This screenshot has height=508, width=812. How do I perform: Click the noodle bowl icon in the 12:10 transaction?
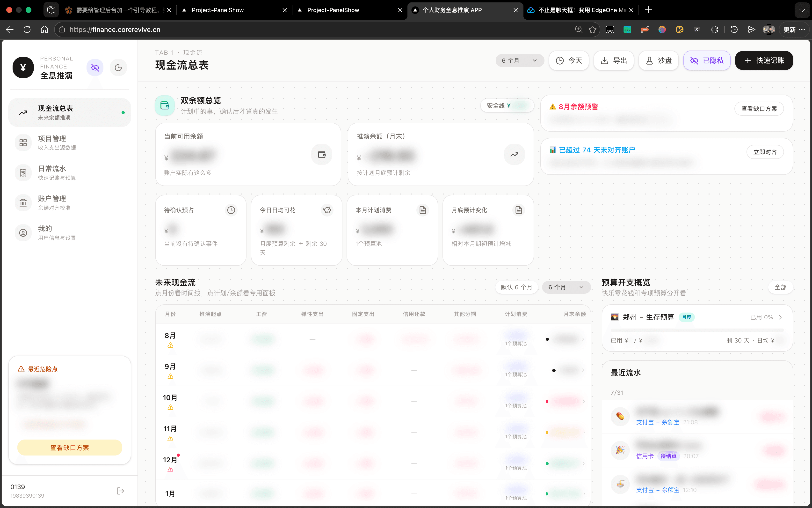pyautogui.click(x=620, y=484)
